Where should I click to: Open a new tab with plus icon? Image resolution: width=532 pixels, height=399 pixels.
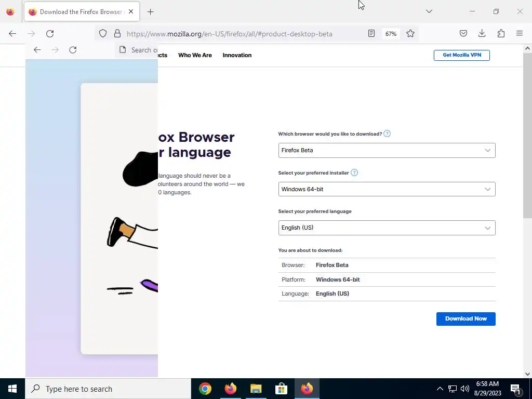click(x=151, y=12)
